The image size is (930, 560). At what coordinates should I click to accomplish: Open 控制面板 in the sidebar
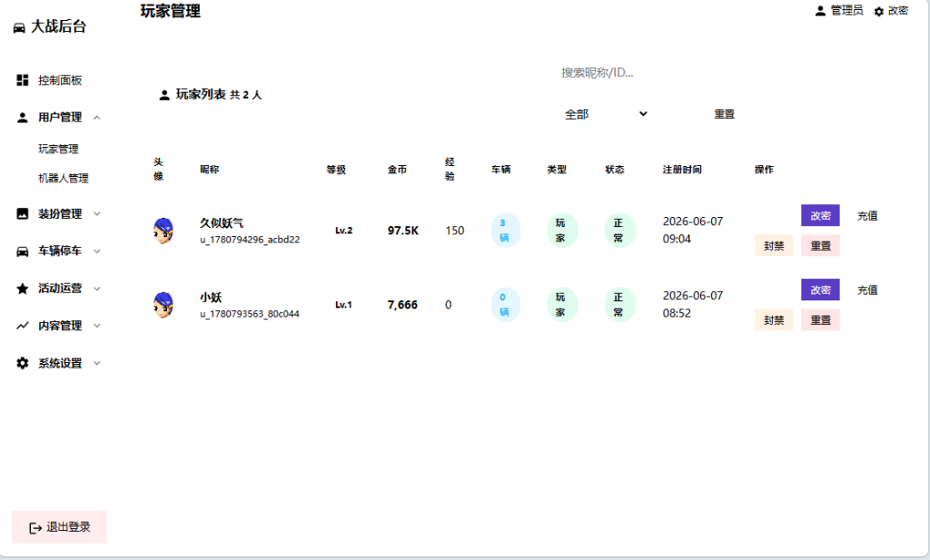coord(60,80)
